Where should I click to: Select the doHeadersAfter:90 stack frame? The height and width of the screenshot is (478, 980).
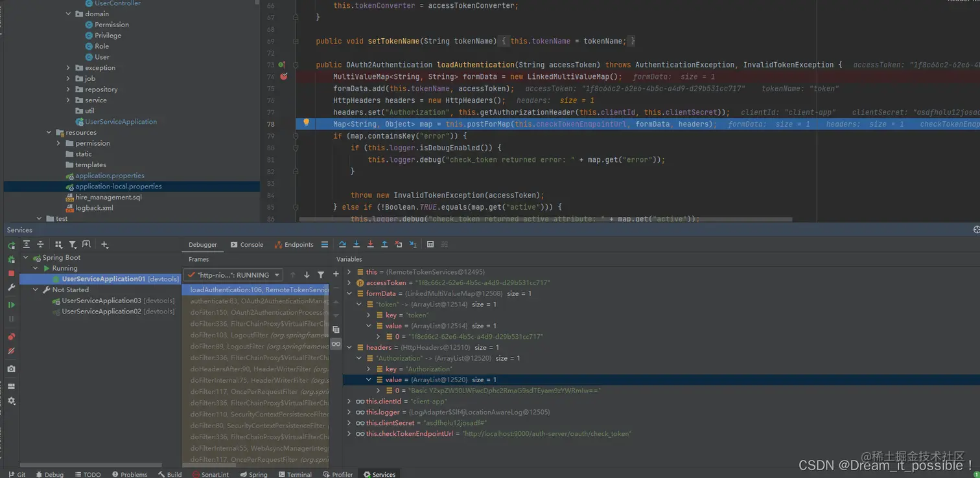tap(256, 369)
